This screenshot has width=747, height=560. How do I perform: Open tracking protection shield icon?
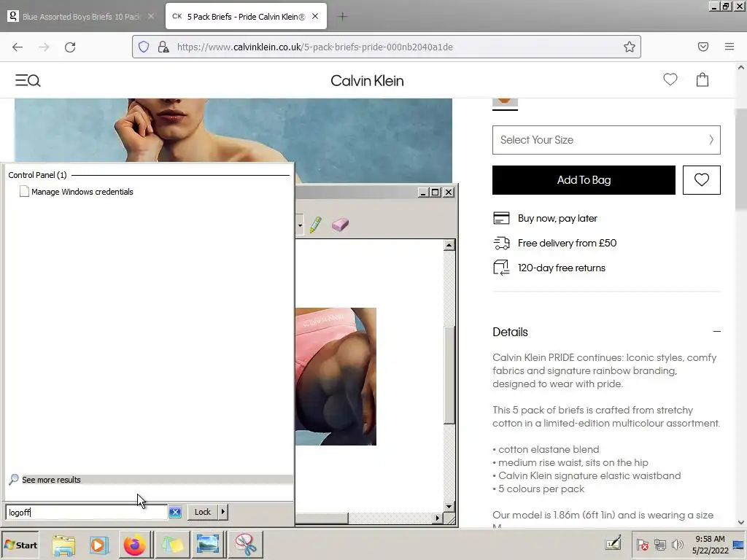coord(144,47)
